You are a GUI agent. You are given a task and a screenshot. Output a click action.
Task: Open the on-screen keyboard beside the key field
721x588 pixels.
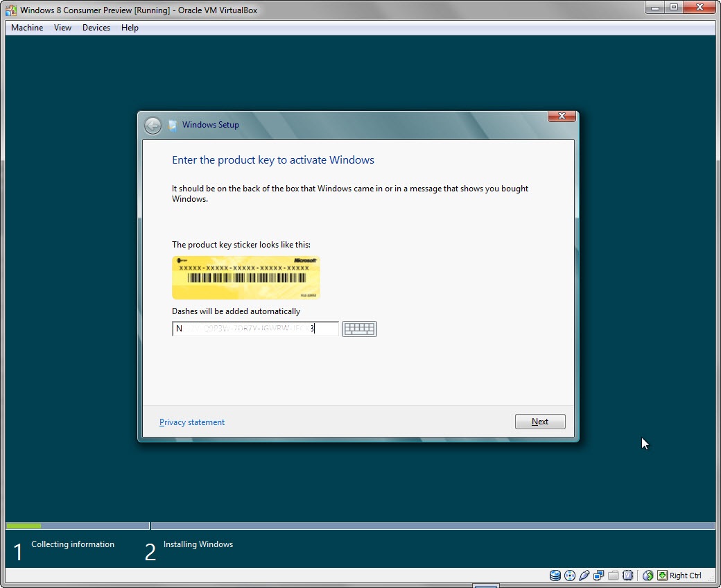359,329
